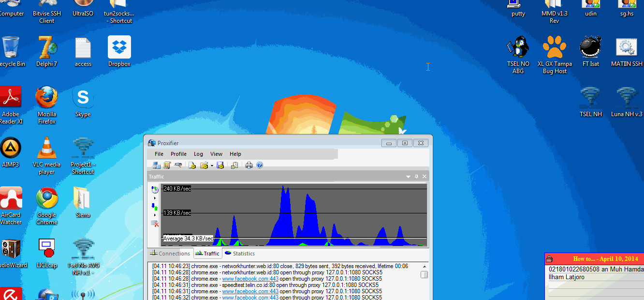The width and height of the screenshot is (644, 300).
Task: Open XL GX Tampa Bug Host icon
Action: [555, 55]
